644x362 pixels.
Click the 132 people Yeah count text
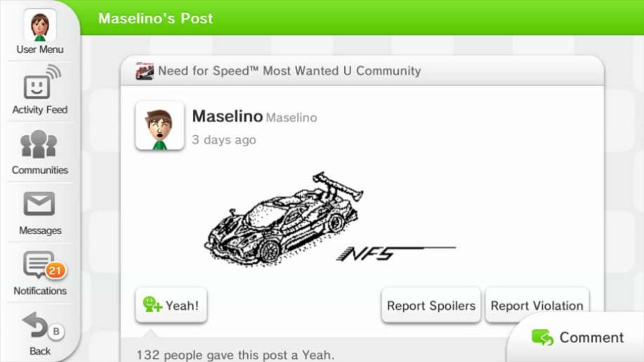pyautogui.click(x=235, y=355)
